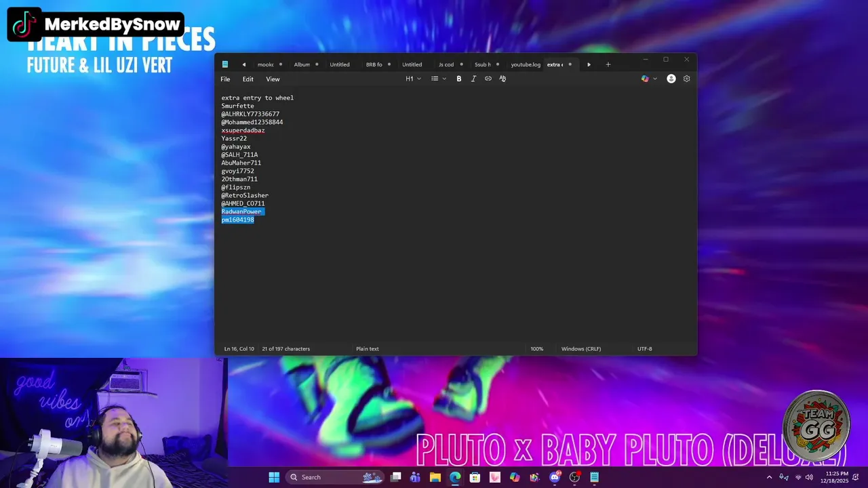Insert a link using the link icon
The height and width of the screenshot is (488, 868).
488,79
